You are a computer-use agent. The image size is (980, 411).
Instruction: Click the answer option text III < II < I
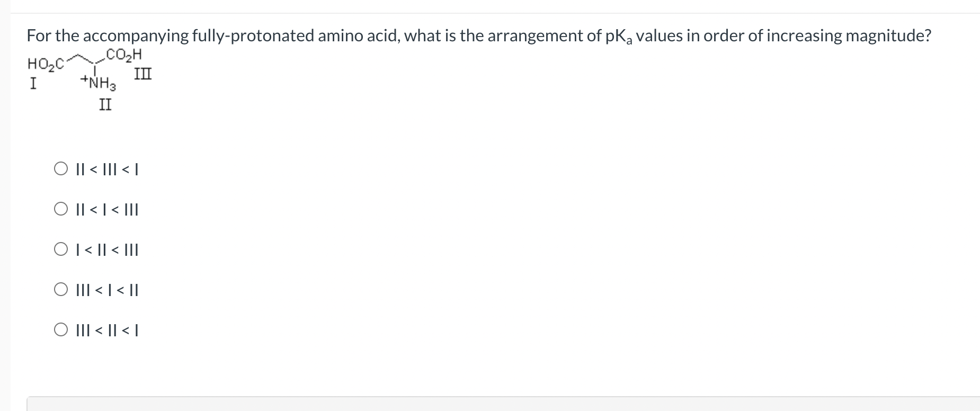[x=107, y=330]
